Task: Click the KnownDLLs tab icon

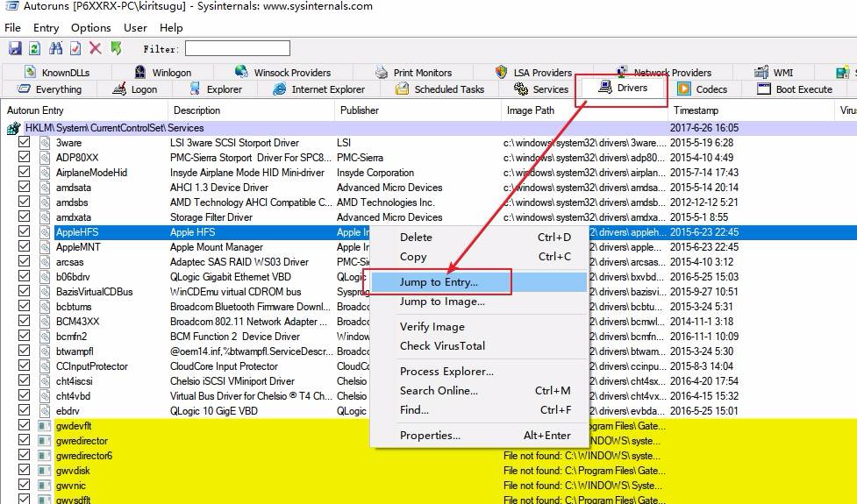Action: pyautogui.click(x=30, y=72)
